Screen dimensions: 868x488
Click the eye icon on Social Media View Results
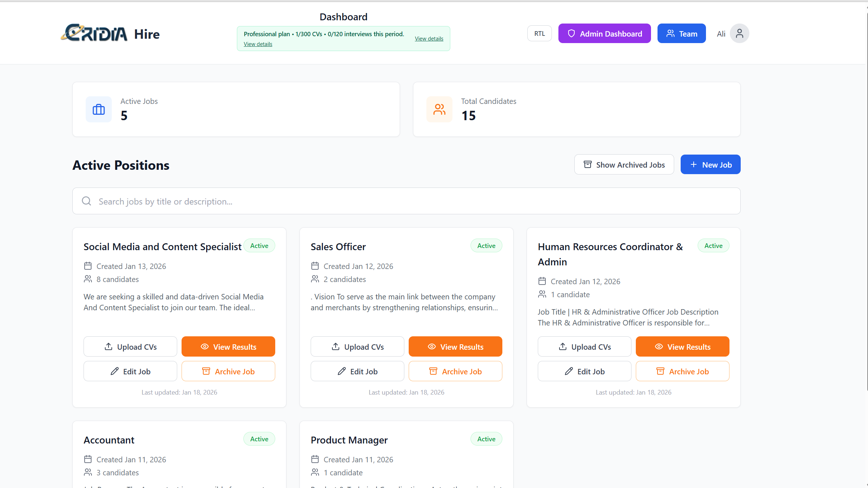pyautogui.click(x=205, y=346)
